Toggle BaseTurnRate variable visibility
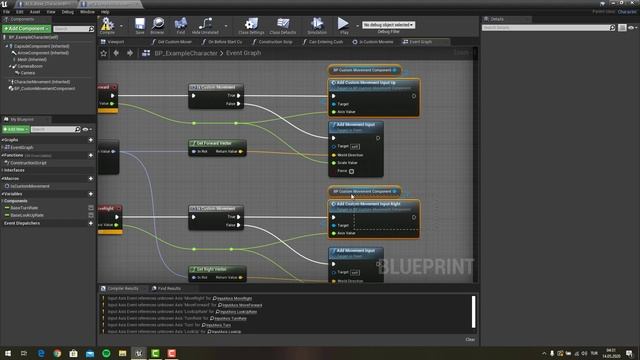The width and height of the screenshot is (640, 360). tap(91, 208)
